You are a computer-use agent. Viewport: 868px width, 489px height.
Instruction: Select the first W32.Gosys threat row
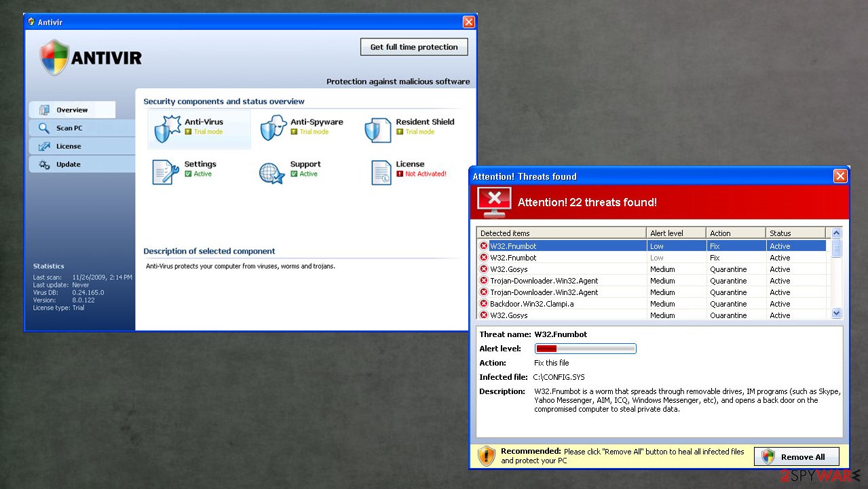click(x=653, y=269)
